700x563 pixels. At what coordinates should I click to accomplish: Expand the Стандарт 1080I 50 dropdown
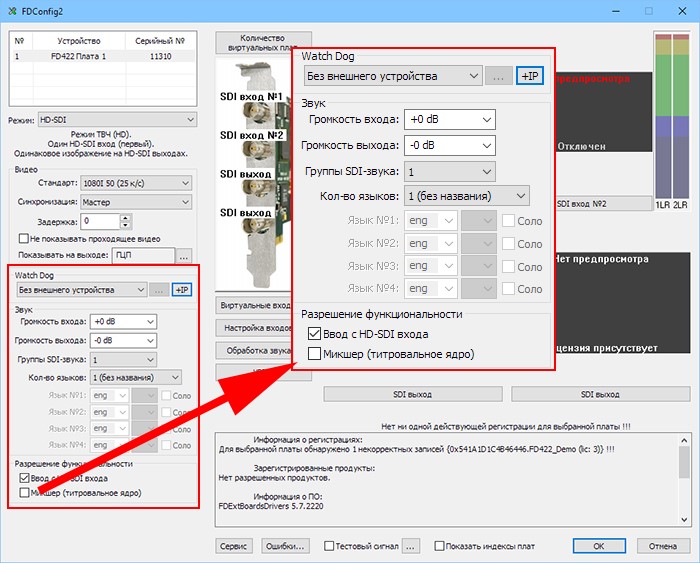tap(136, 183)
